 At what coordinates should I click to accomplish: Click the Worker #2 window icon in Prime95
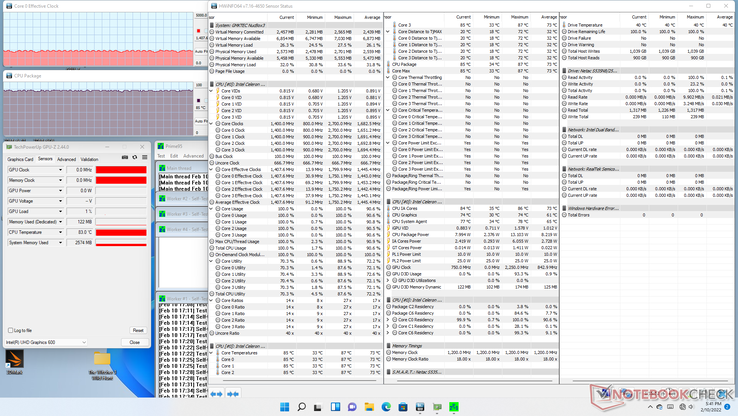[162, 199]
